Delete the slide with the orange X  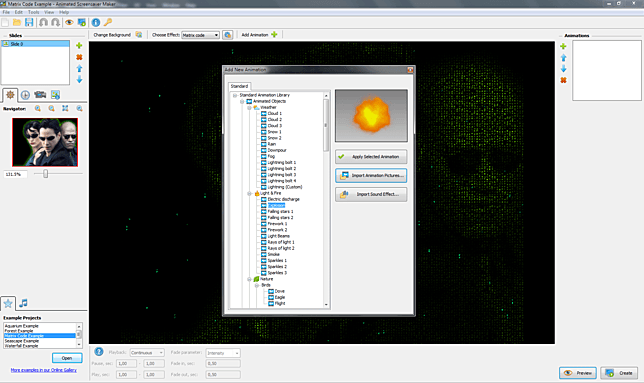click(79, 57)
